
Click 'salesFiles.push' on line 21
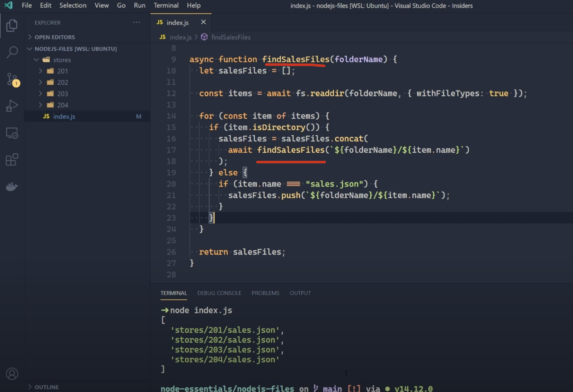tap(264, 195)
